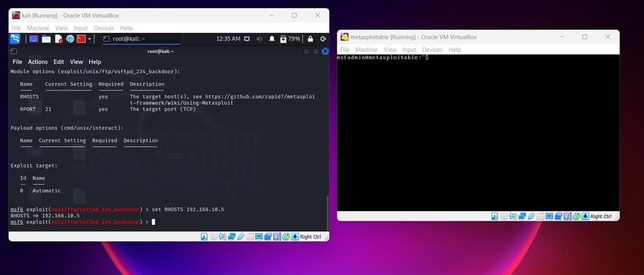Click the log out icon in Kali panel
Image resolution: width=644 pixels, height=275 pixels.
pyautogui.click(x=323, y=39)
